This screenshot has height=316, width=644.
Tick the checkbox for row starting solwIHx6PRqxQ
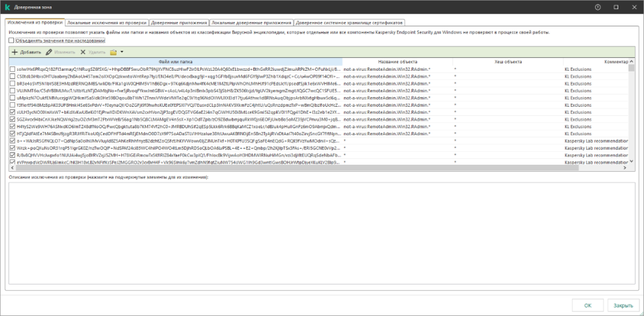[13, 70]
